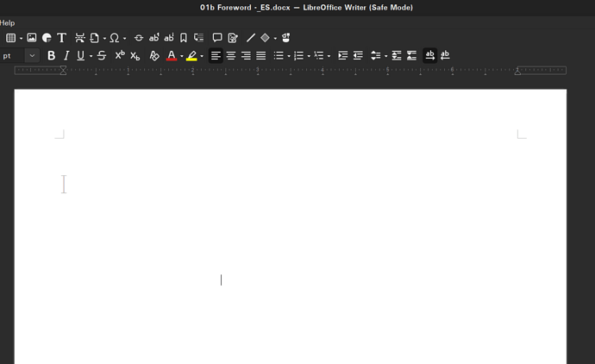Toggle Italic formatting
Viewport: 595px width, 364px height.
(66, 56)
